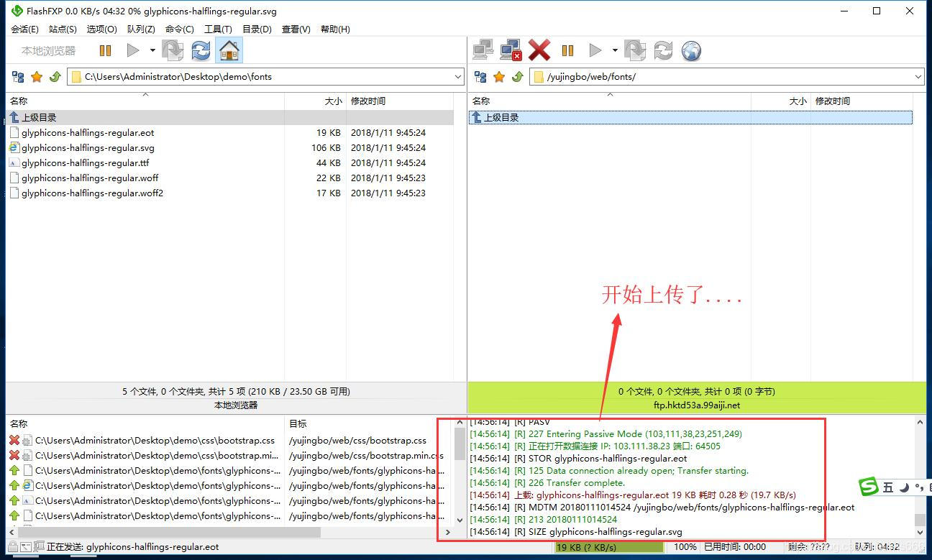Expand the local path dropdown
The height and width of the screenshot is (560, 932).
tap(458, 76)
